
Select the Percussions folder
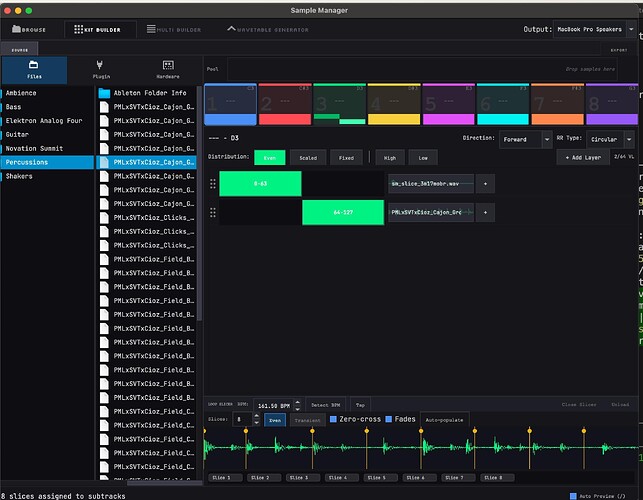pos(47,162)
